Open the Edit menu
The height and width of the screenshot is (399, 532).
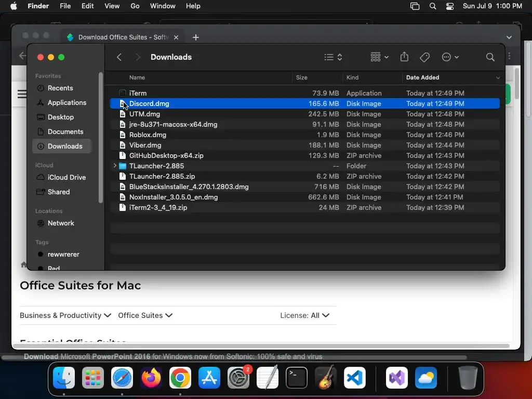pyautogui.click(x=87, y=6)
